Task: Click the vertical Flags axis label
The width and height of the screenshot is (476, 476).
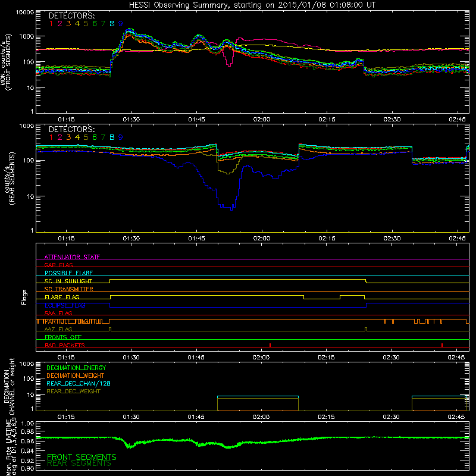Action: tap(24, 297)
